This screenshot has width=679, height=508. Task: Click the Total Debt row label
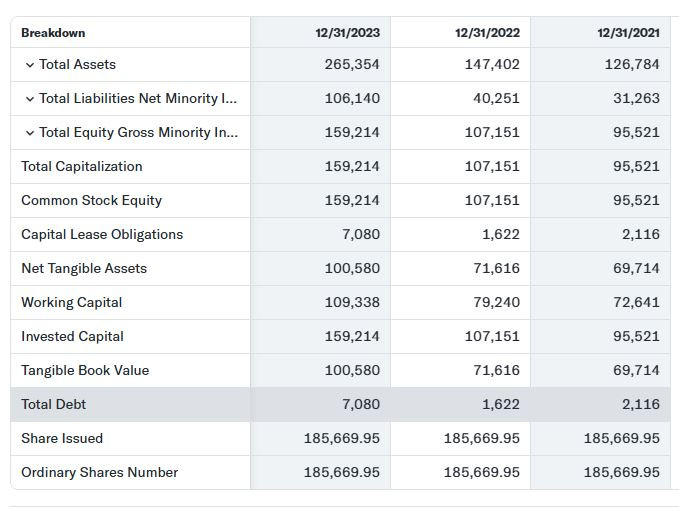tap(54, 404)
